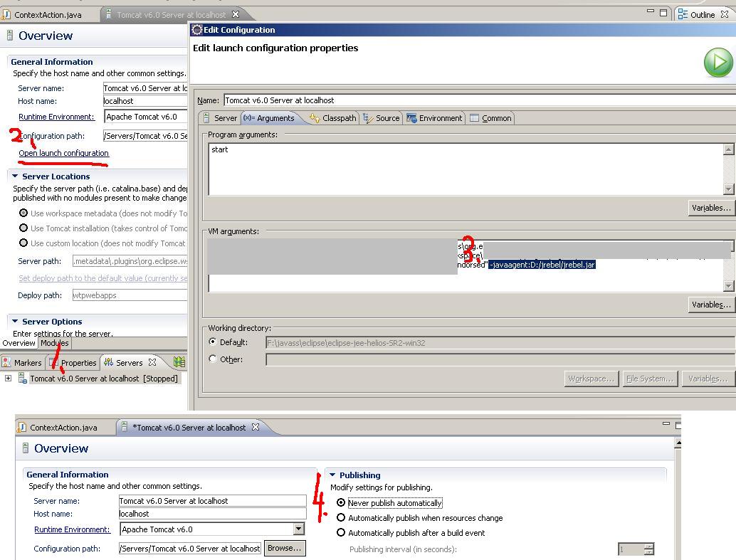Click the Name field in Edit Configuration
The image size is (736, 560).
point(479,100)
